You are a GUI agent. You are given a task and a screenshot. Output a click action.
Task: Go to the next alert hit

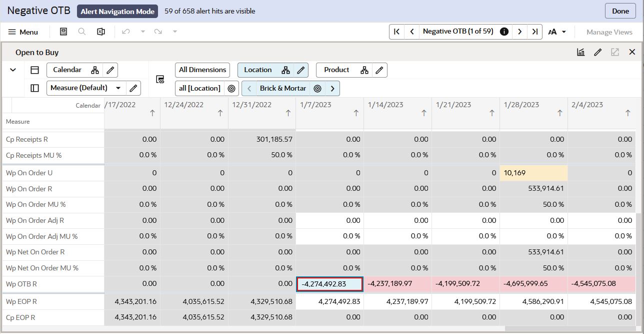520,32
